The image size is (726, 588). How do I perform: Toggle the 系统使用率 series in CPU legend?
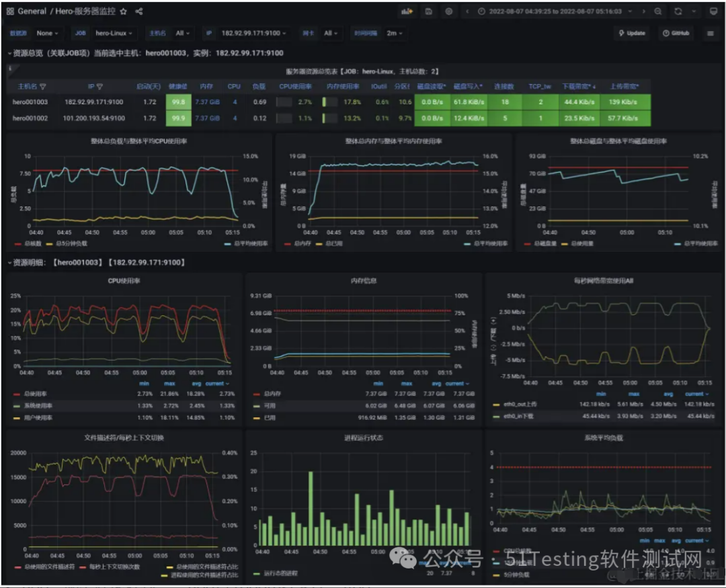tap(38, 406)
